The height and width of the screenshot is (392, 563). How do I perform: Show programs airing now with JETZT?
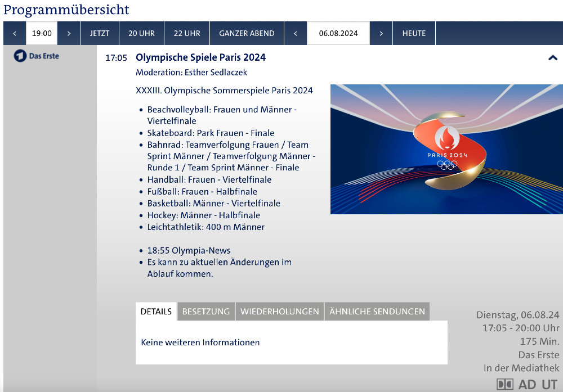click(x=100, y=33)
